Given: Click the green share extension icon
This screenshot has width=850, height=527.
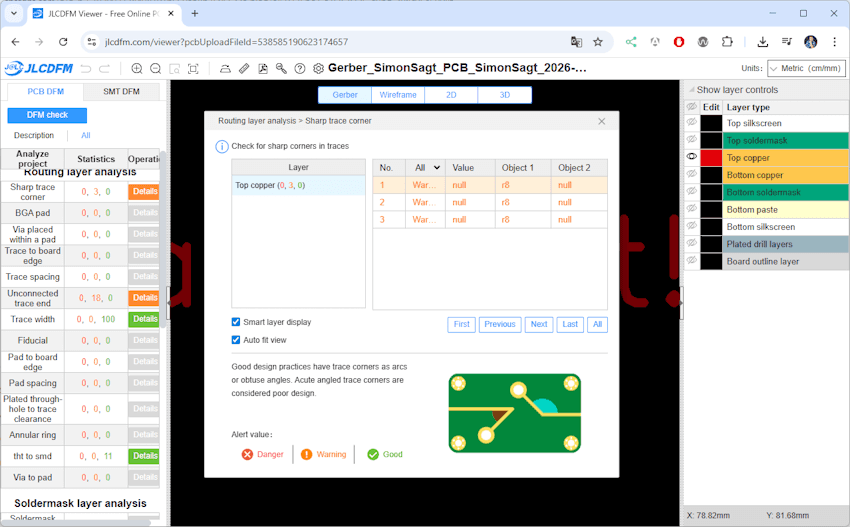Looking at the screenshot, I should [x=631, y=42].
